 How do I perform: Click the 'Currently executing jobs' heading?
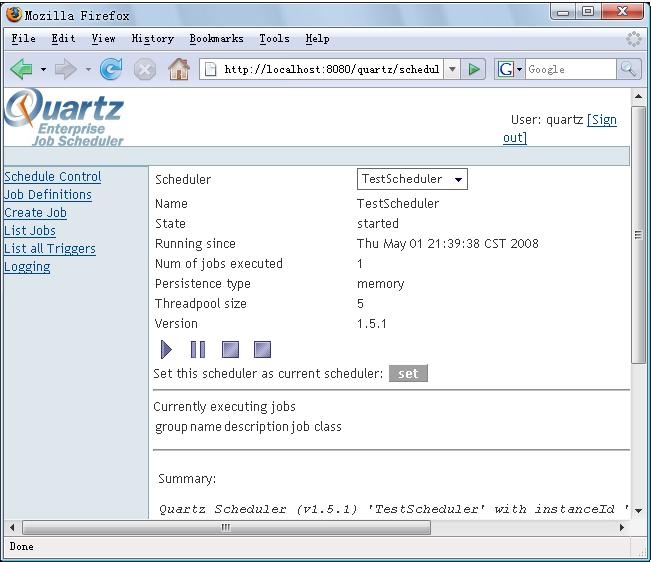[225, 407]
